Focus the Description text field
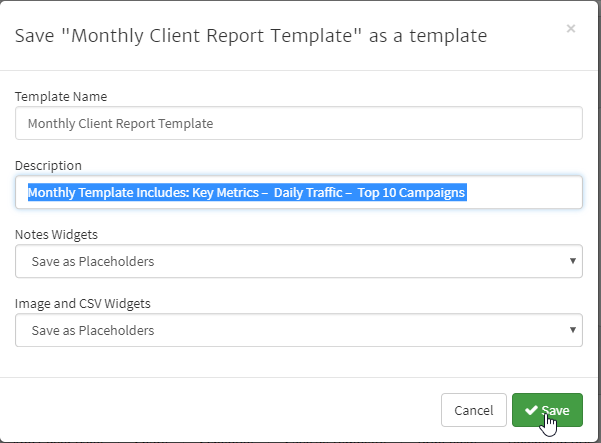 [520, 193]
